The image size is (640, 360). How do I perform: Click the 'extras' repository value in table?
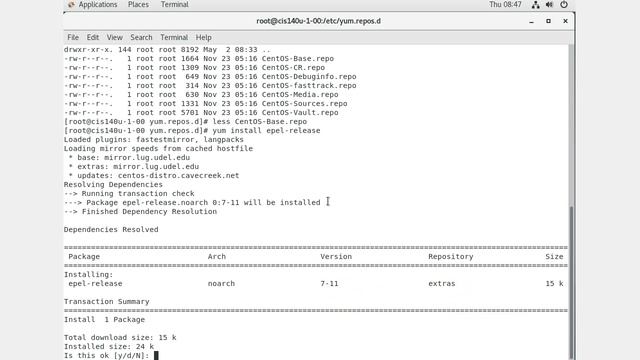[x=442, y=283]
